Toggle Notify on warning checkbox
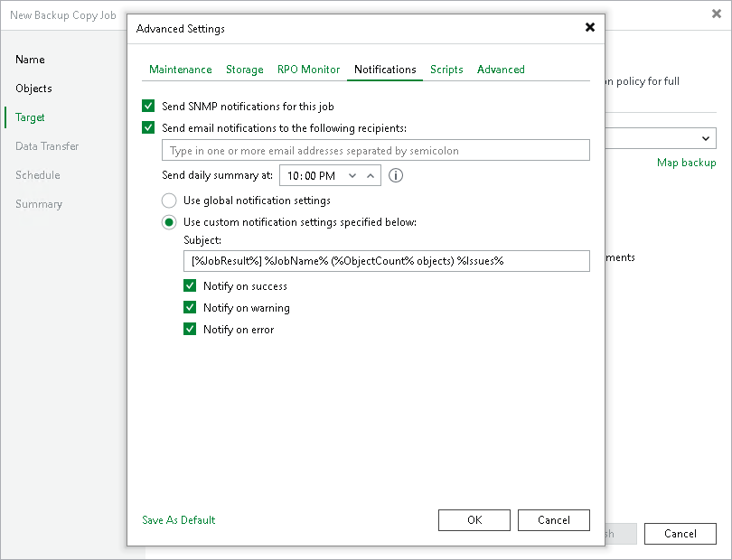The height and width of the screenshot is (560, 732). (190, 307)
